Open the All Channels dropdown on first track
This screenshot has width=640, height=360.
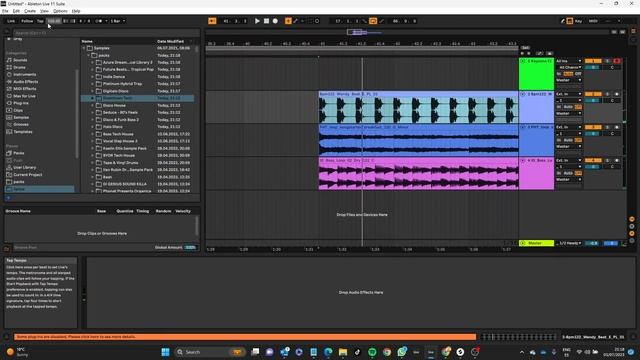[x=570, y=67]
